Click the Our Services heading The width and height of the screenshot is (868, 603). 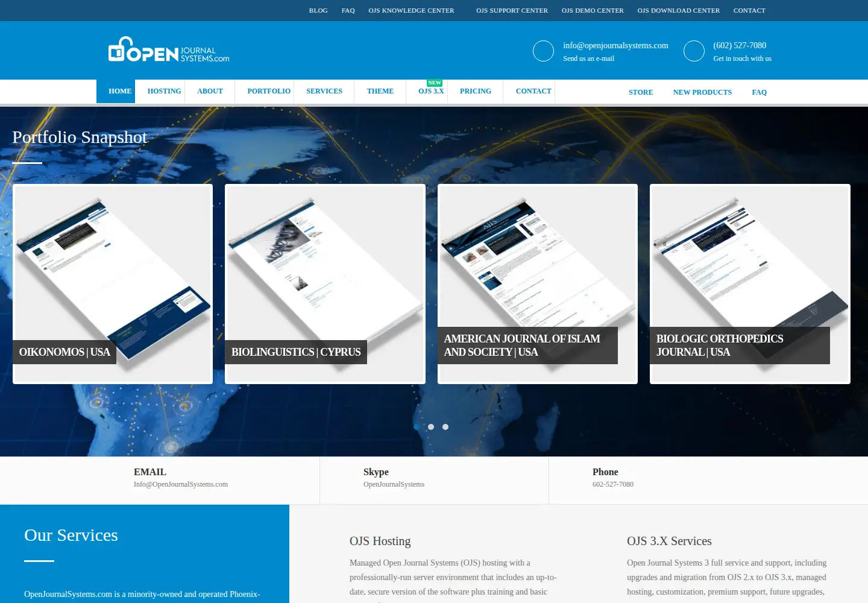point(71,535)
